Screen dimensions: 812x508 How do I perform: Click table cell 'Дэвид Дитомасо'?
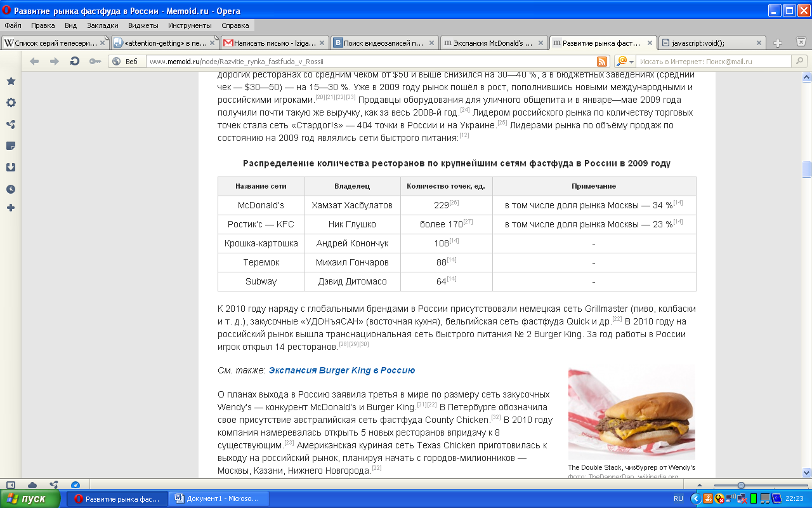(x=352, y=281)
